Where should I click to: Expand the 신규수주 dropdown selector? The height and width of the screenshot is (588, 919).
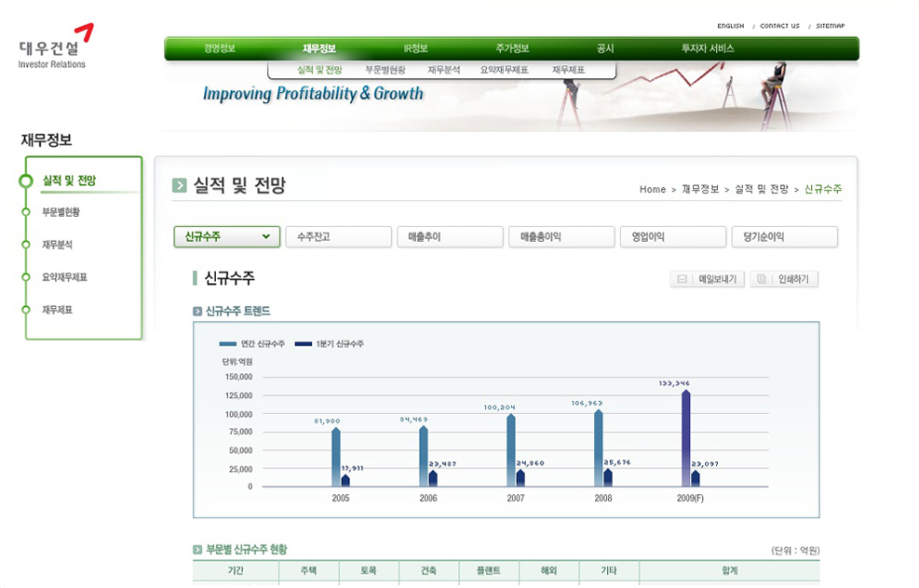point(266,237)
